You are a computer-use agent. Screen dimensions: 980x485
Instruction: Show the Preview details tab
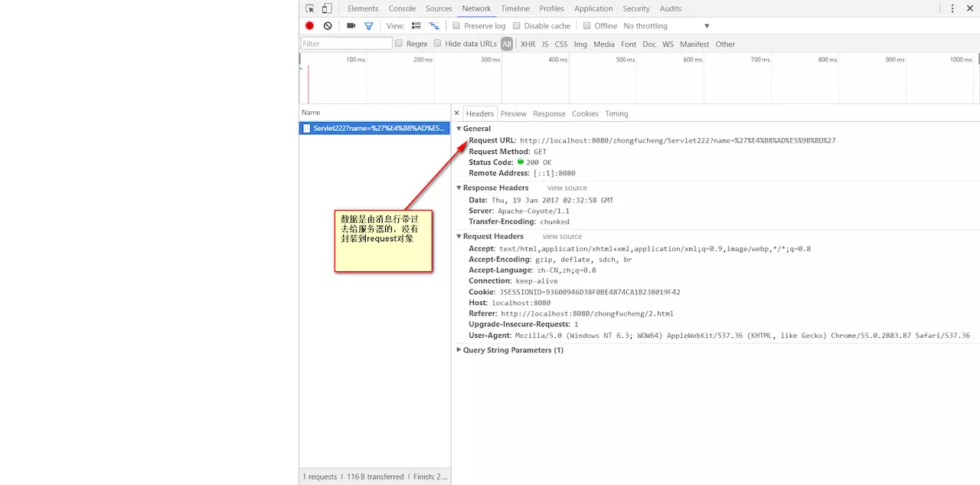point(514,113)
